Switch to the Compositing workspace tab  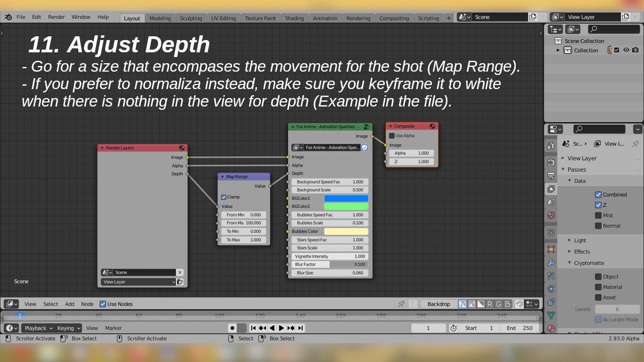(x=394, y=18)
